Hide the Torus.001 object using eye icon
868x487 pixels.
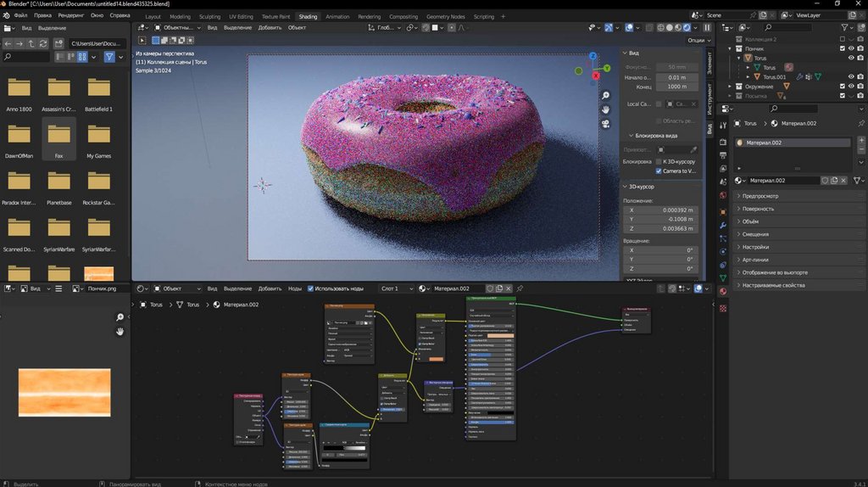(x=850, y=77)
